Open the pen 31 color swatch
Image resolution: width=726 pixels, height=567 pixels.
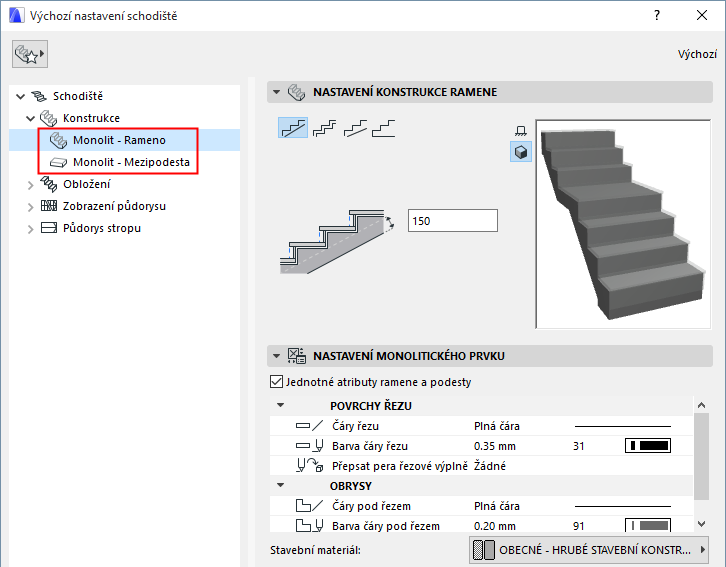pos(648,446)
